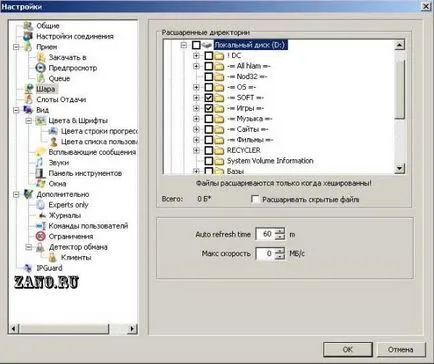434x364 pixels.
Task: Click the Шара share icon
Action: coord(29,89)
